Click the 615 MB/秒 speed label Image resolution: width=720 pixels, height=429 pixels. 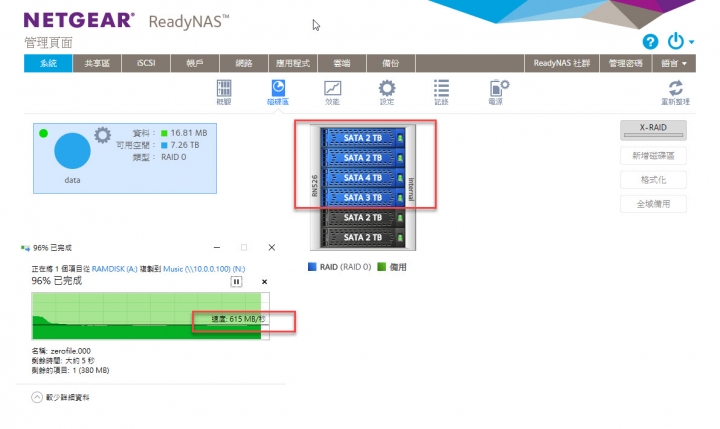point(238,319)
